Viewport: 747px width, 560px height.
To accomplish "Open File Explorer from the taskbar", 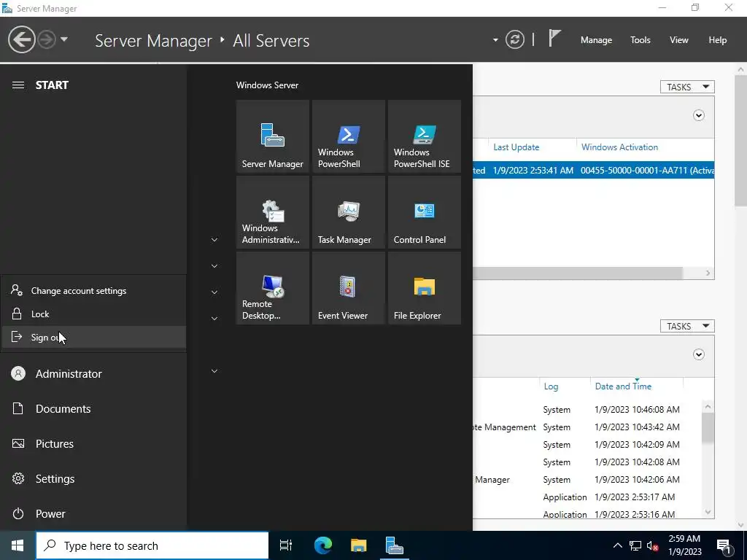I will pos(358,545).
